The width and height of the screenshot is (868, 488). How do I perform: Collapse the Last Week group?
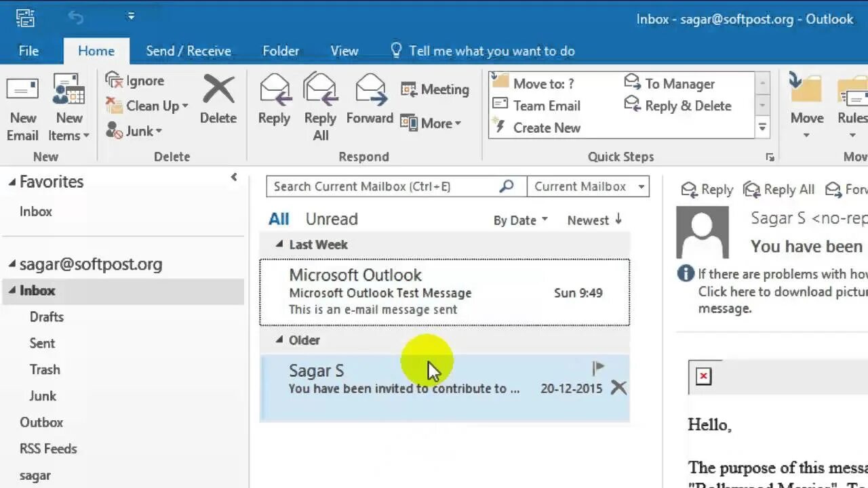pos(279,244)
